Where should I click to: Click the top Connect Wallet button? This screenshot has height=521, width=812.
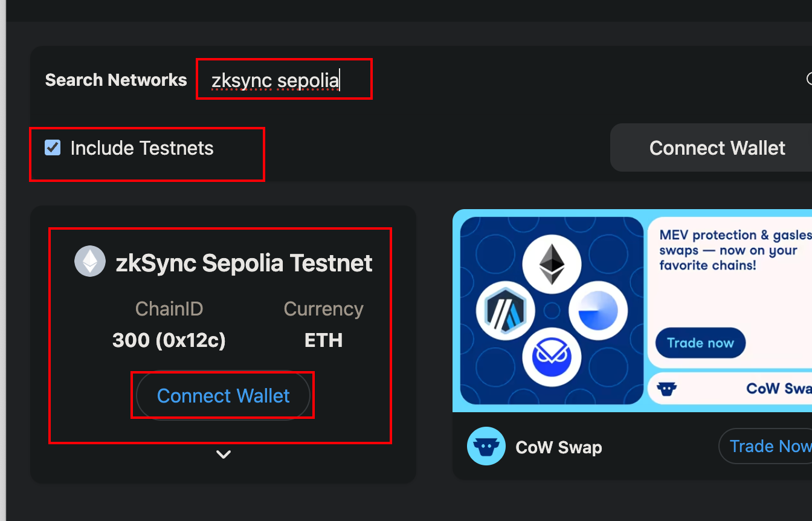point(717,148)
